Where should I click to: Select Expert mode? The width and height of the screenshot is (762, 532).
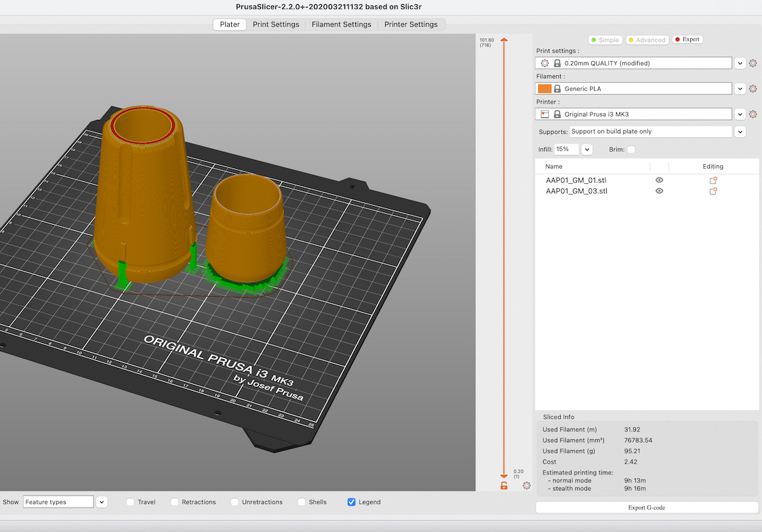[x=687, y=39]
